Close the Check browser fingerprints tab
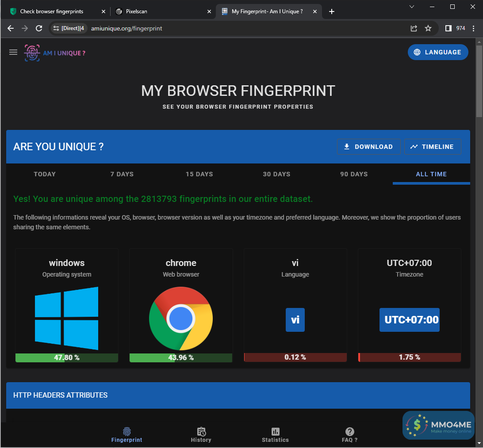Image resolution: width=483 pixels, height=448 pixels. pyautogui.click(x=103, y=11)
